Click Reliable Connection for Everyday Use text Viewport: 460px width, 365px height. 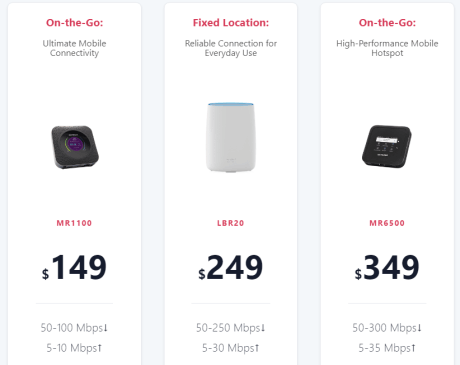pos(231,48)
